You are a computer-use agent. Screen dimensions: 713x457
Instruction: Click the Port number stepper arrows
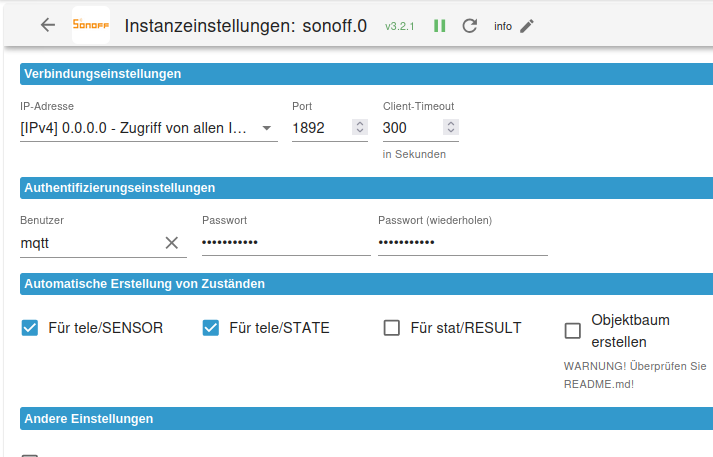coord(360,127)
